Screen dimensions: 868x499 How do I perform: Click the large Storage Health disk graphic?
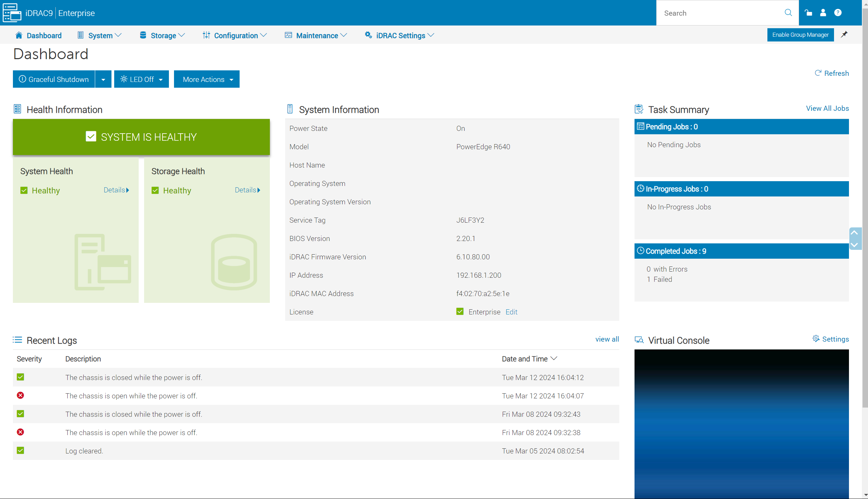tap(234, 262)
